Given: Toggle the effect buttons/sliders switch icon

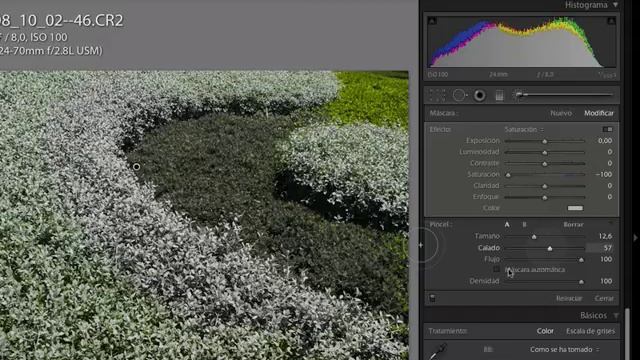Looking at the screenshot, I should [x=607, y=129].
